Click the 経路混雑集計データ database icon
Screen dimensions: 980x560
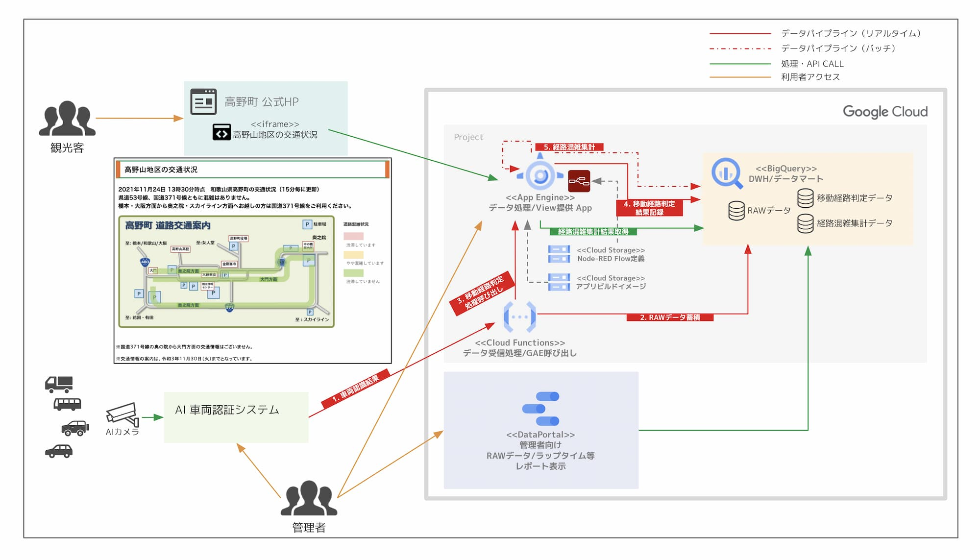point(805,223)
